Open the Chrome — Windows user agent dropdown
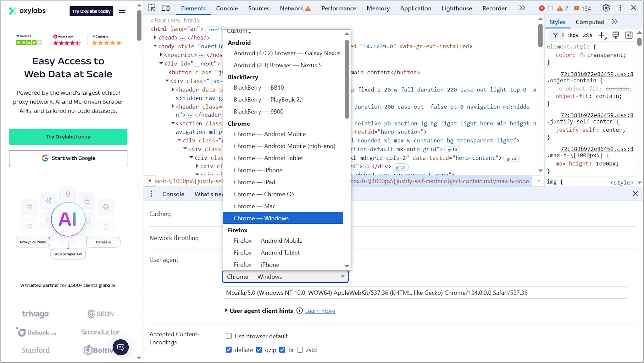644x363 pixels. click(285, 277)
